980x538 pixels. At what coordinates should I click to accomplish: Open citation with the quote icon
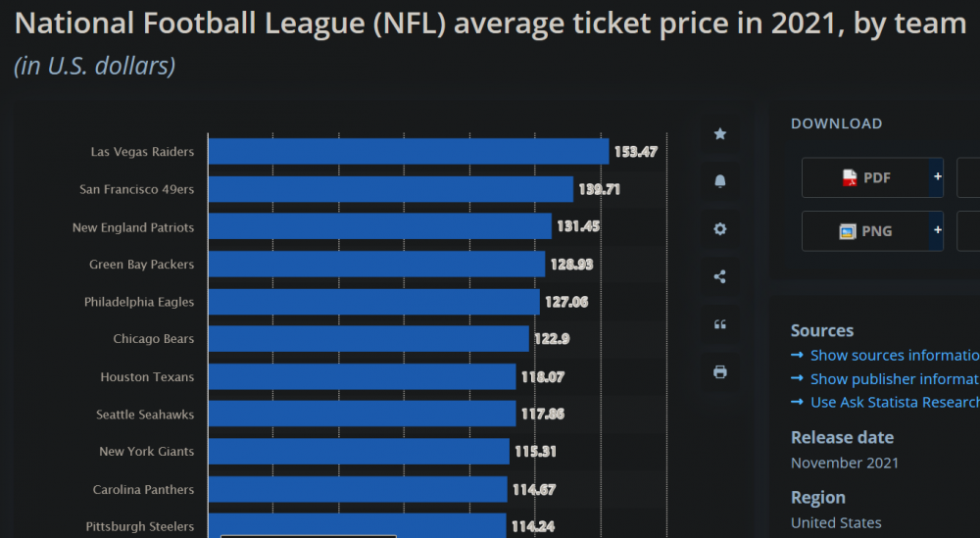click(720, 324)
